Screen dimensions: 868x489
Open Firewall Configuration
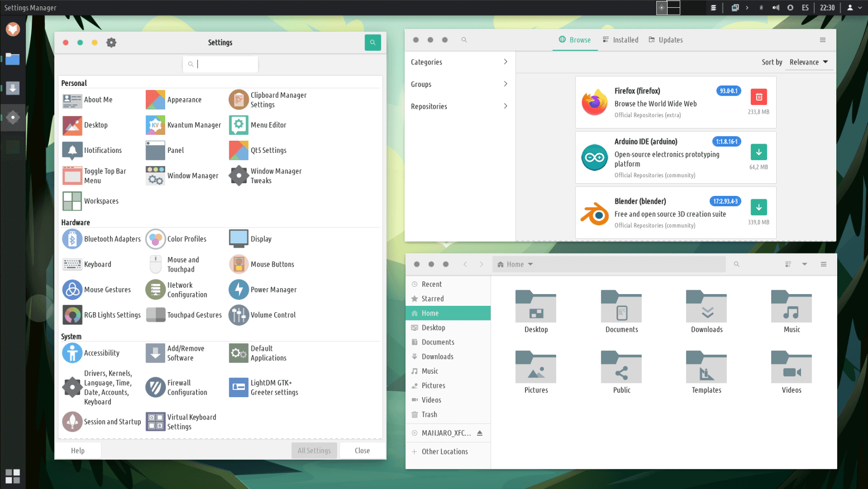155,387
